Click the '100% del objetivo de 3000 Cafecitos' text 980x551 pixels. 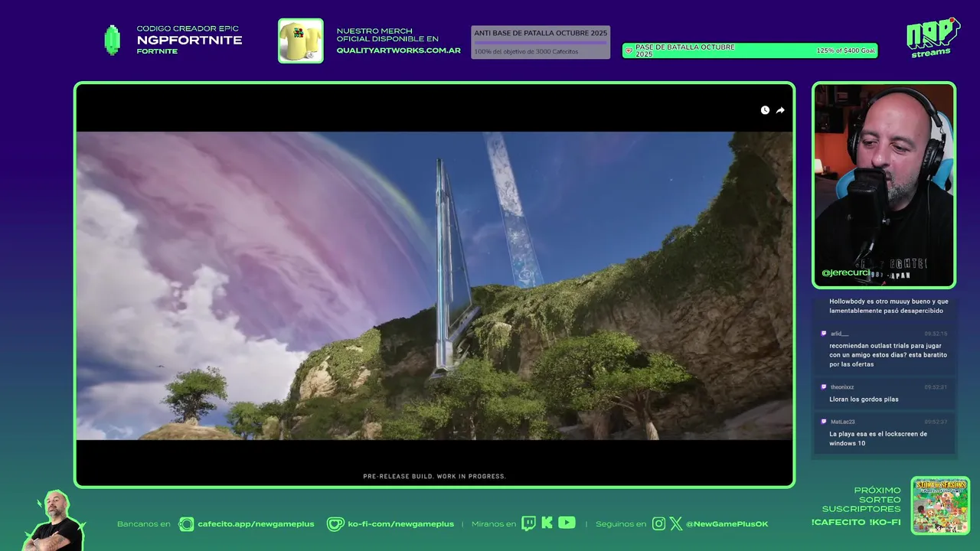[x=526, y=52]
